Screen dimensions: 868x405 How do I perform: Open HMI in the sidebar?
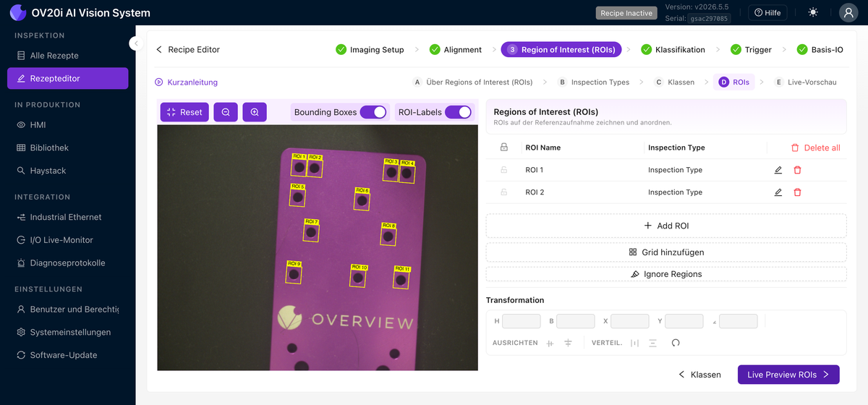click(x=68, y=124)
